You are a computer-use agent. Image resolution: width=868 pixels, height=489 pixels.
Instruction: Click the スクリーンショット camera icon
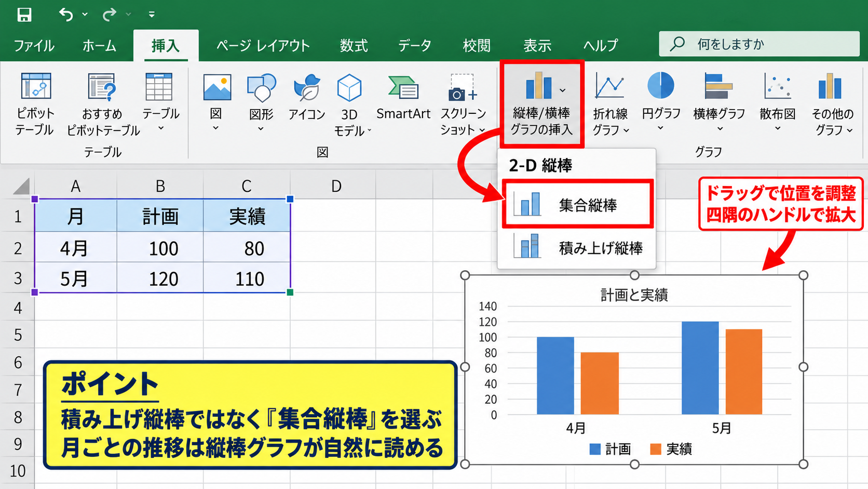pos(463,87)
